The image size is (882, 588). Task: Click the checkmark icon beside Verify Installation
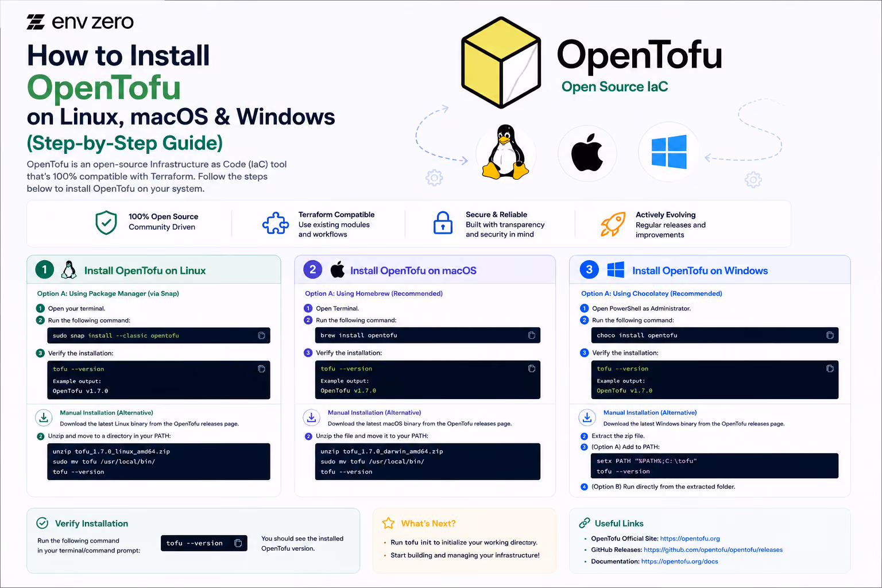tap(42, 523)
